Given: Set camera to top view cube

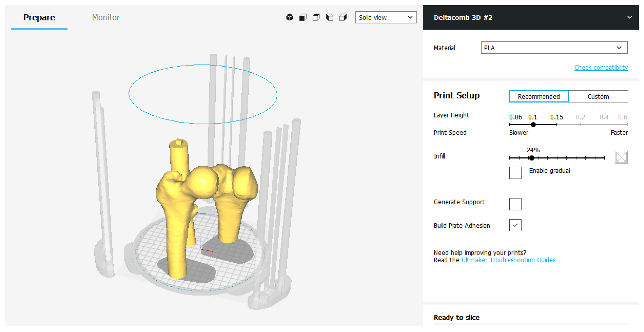Looking at the screenshot, I should (x=316, y=17).
